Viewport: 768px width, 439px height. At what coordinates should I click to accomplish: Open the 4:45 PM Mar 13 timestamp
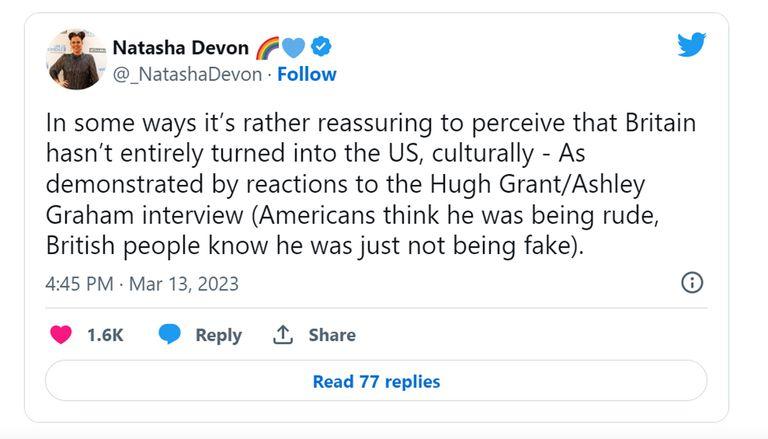pyautogui.click(x=142, y=284)
